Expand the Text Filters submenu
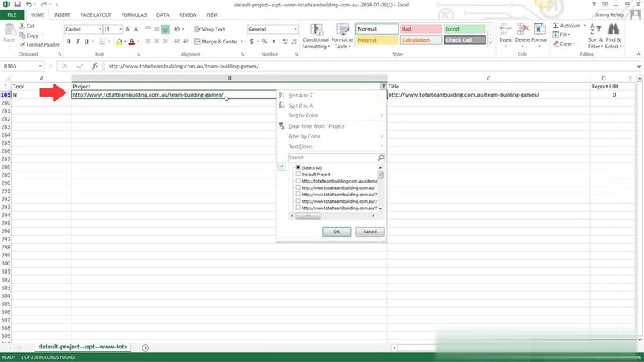The width and height of the screenshot is (644, 362). (x=332, y=146)
